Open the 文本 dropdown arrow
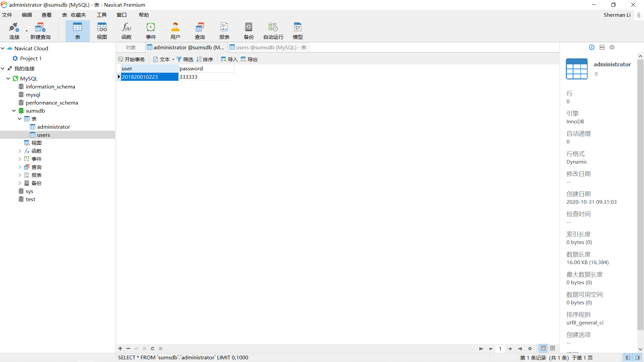 [173, 60]
